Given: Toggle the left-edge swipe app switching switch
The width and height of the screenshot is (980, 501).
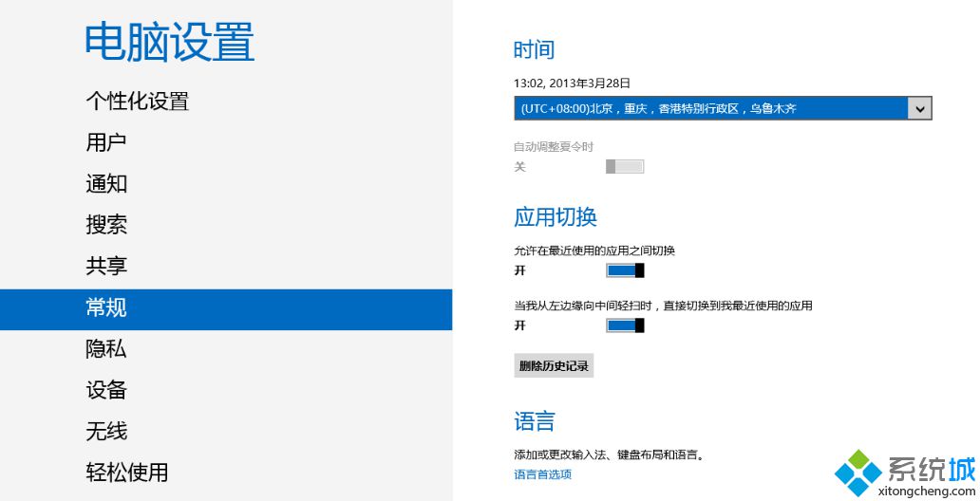Looking at the screenshot, I should click(625, 325).
